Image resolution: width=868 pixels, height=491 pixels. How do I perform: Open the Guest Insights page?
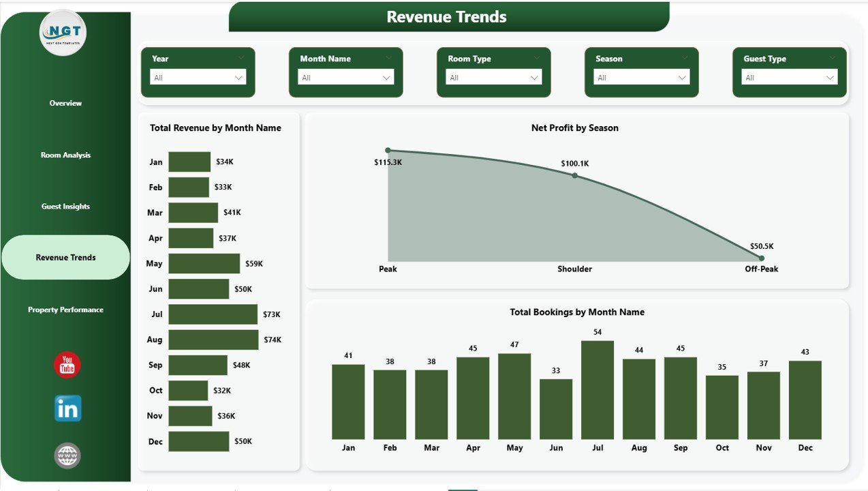65,207
